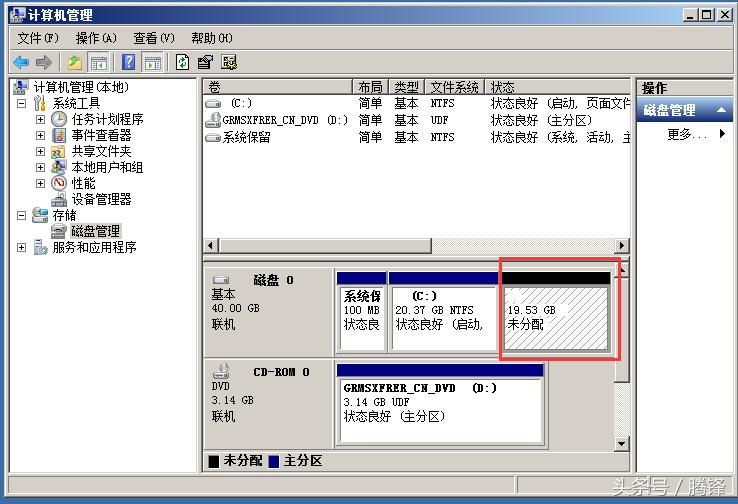The width and height of the screenshot is (738, 504).
Task: Collapse the 存储 tree node
Action: tap(21, 216)
